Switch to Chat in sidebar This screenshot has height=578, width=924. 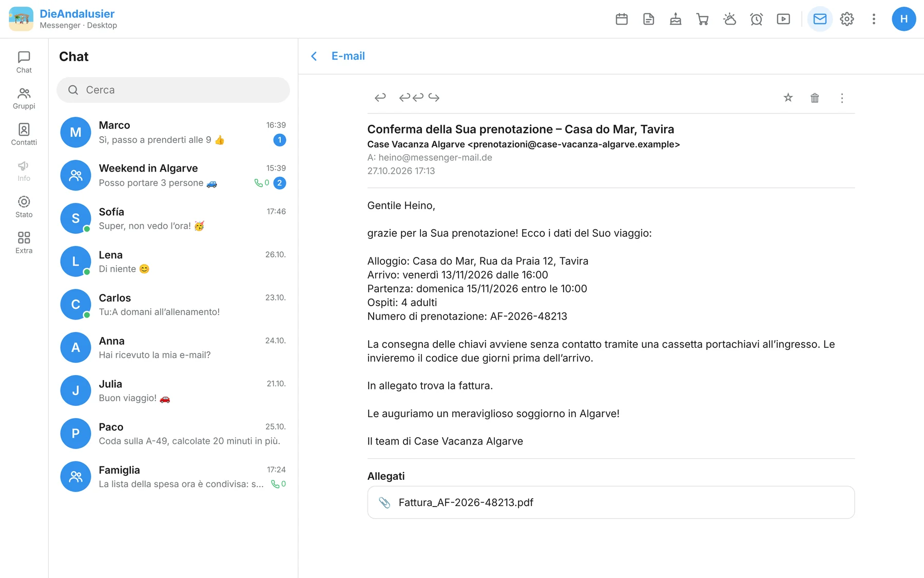coord(24,62)
